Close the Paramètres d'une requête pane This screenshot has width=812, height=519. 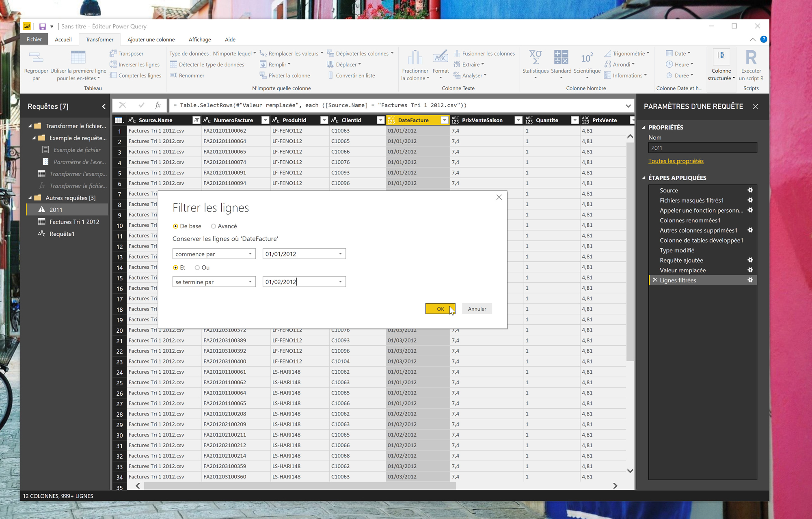click(755, 107)
